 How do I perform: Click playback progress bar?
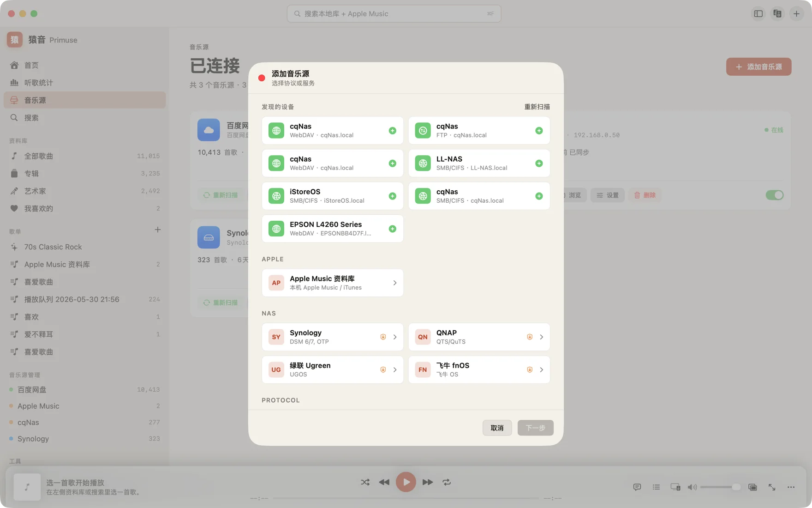(406, 498)
